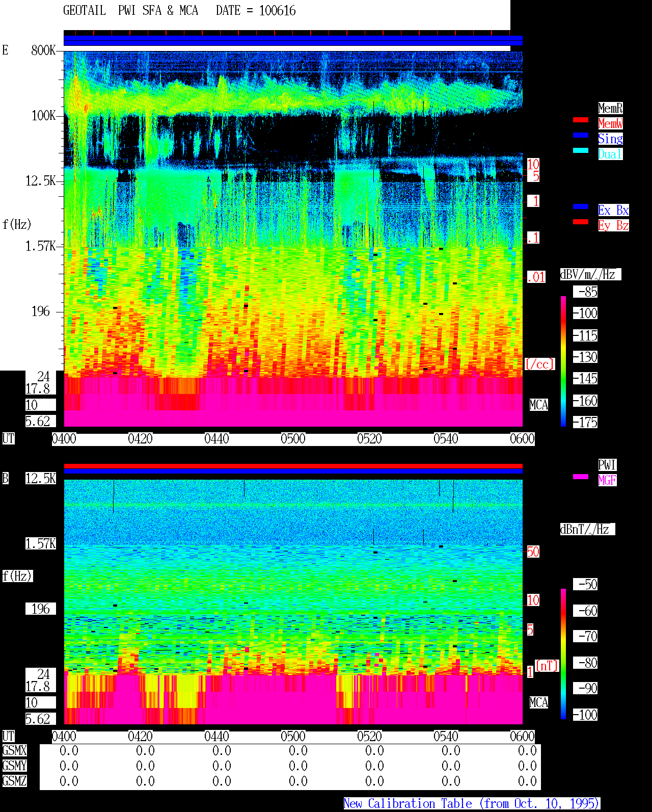This screenshot has width=652, height=812.
Task: Click the MCA label beside the E panel
Action: pos(539,405)
